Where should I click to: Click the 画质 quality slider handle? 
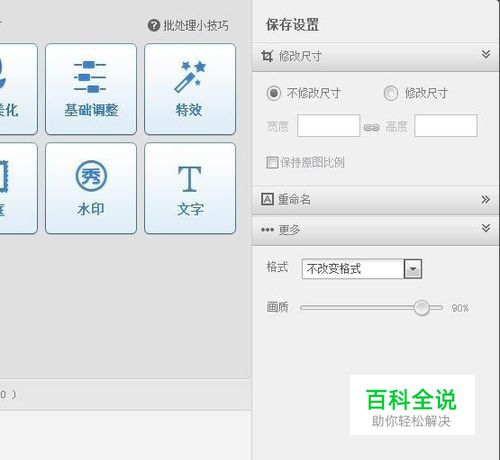click(422, 307)
